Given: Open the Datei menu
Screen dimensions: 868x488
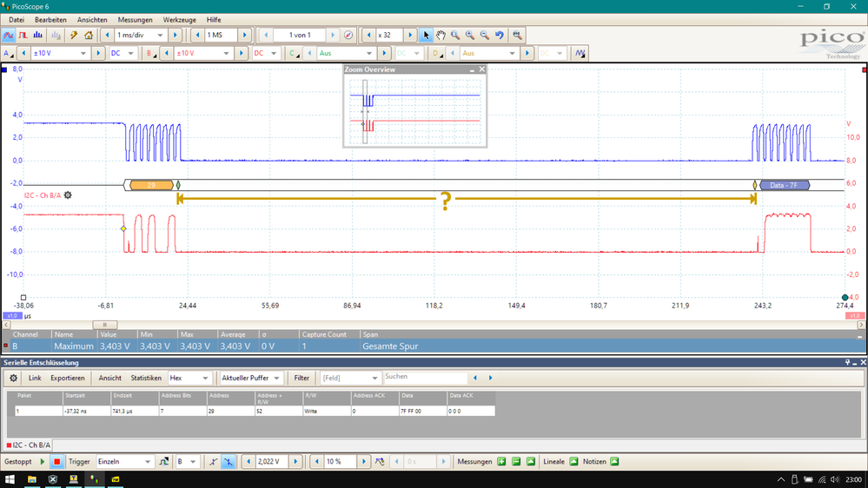Looking at the screenshot, I should (17, 19).
